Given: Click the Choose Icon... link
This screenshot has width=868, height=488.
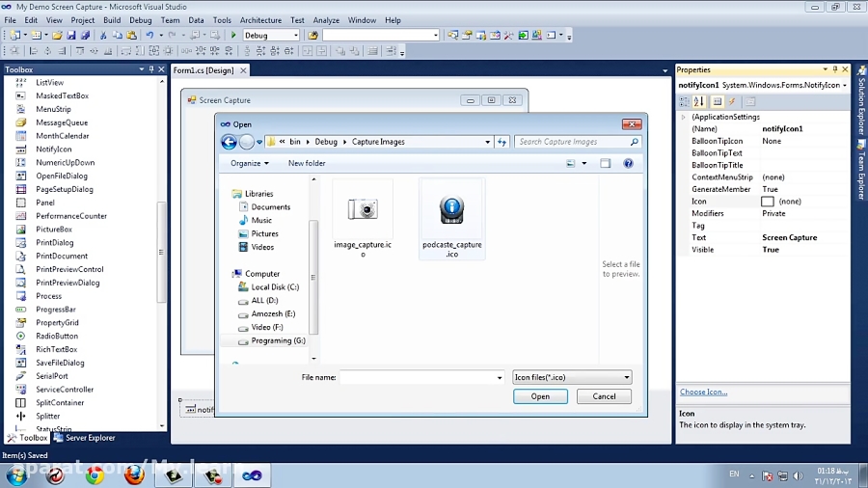Looking at the screenshot, I should pyautogui.click(x=703, y=393).
